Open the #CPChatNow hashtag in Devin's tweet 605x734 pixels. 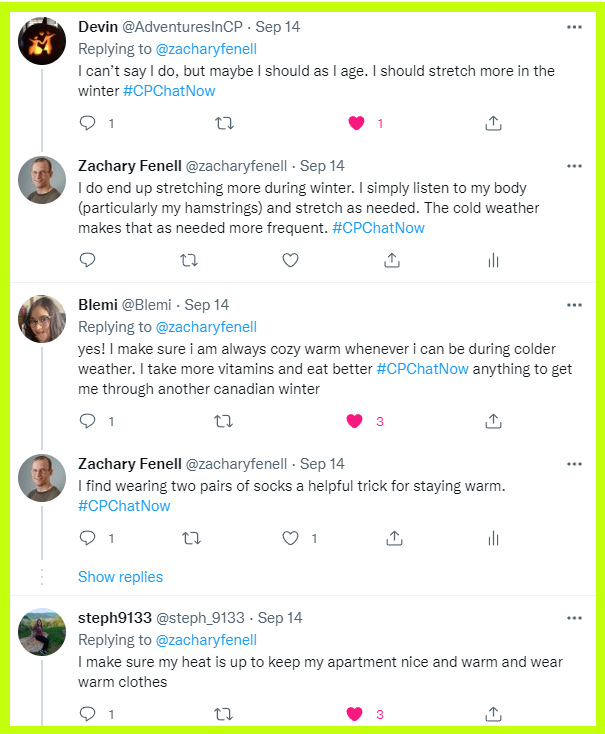pos(169,91)
